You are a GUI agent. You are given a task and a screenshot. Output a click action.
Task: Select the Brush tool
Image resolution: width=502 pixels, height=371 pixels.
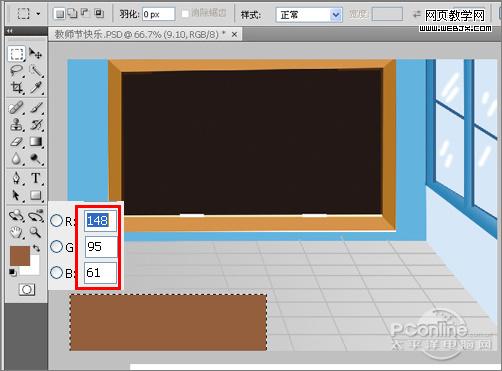tap(35, 107)
